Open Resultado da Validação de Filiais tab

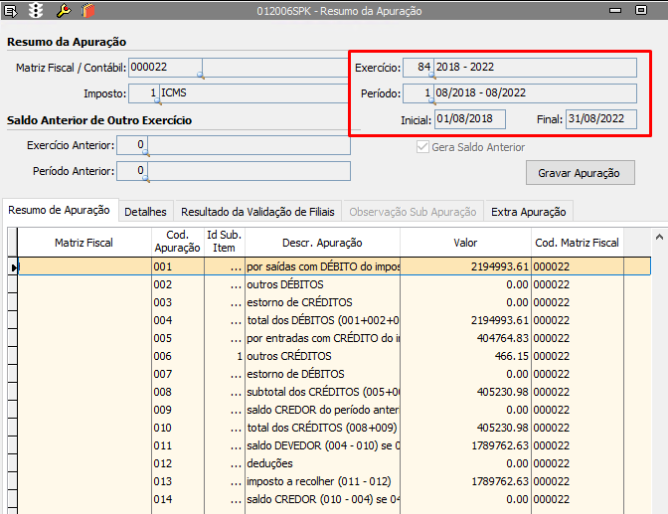click(x=259, y=211)
